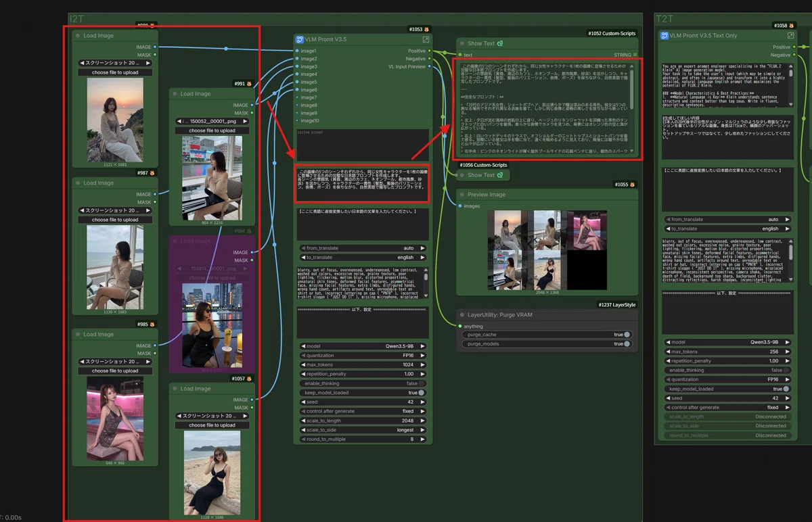The width and height of the screenshot is (812, 522).
Task: Click the round_to_multiple 8 field
Action: 363,439
